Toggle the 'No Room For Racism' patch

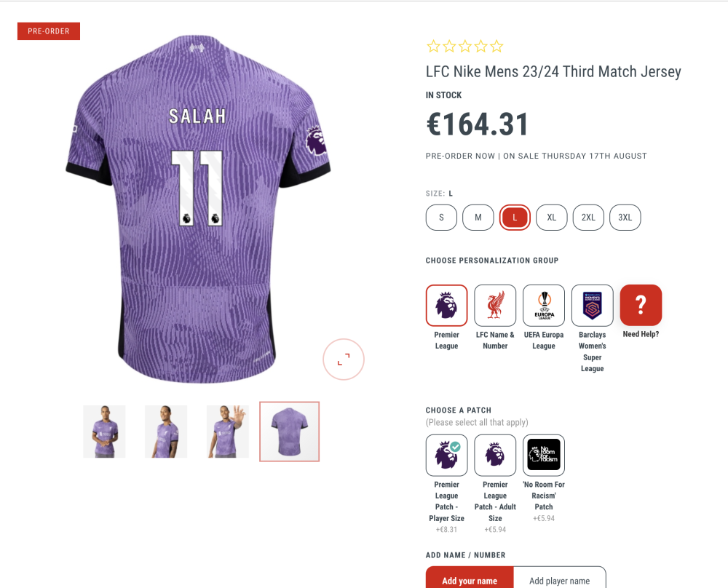click(544, 456)
